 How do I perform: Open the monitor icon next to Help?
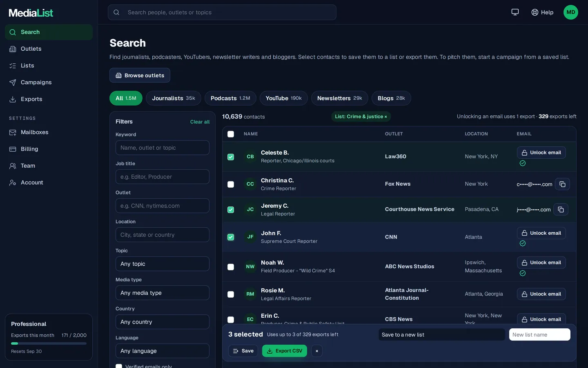(515, 12)
